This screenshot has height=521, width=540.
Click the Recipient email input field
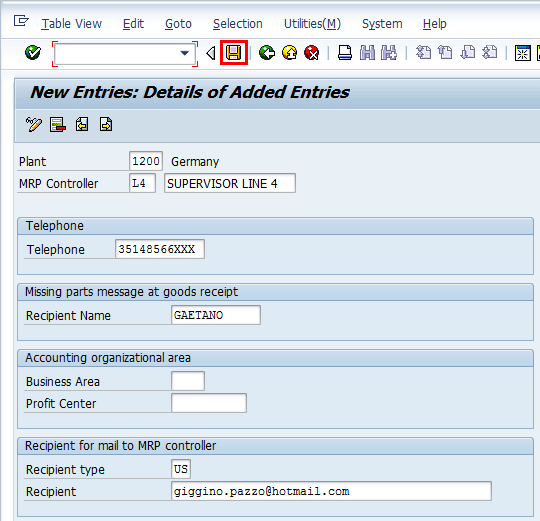click(331, 491)
